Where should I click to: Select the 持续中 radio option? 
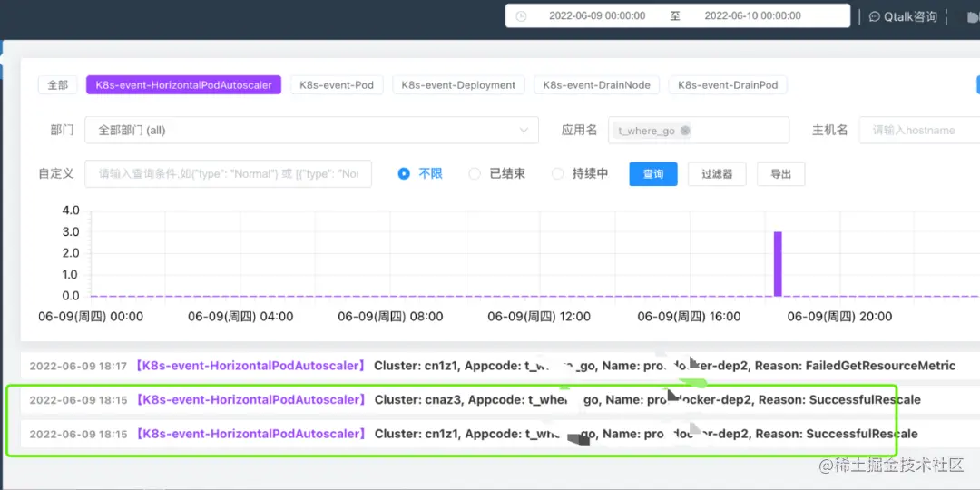click(x=580, y=173)
